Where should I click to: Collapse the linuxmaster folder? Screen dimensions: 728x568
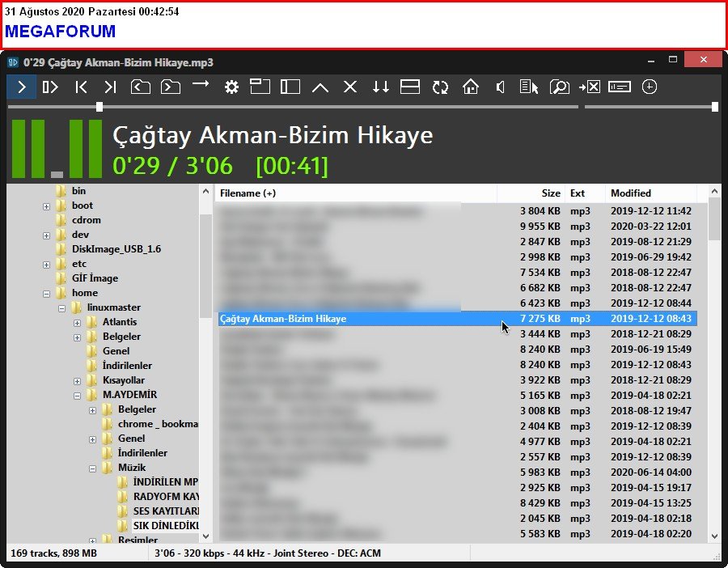pos(61,308)
